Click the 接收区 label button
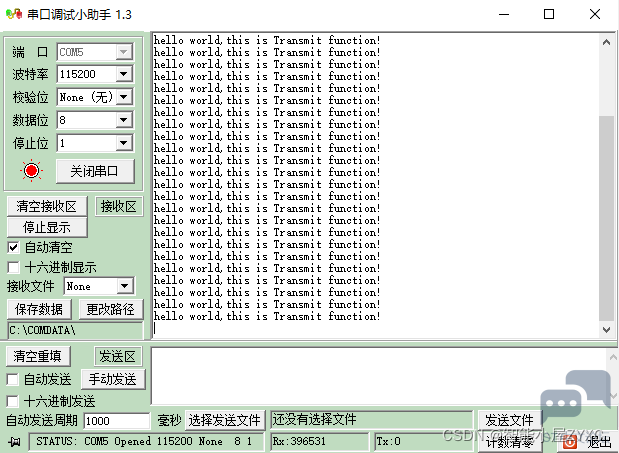619x453 pixels. (119, 206)
